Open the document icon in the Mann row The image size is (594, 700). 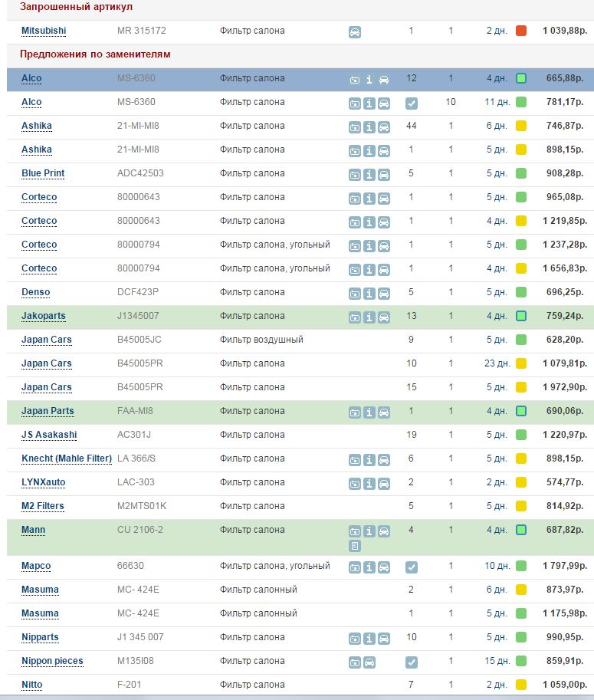tap(355, 546)
